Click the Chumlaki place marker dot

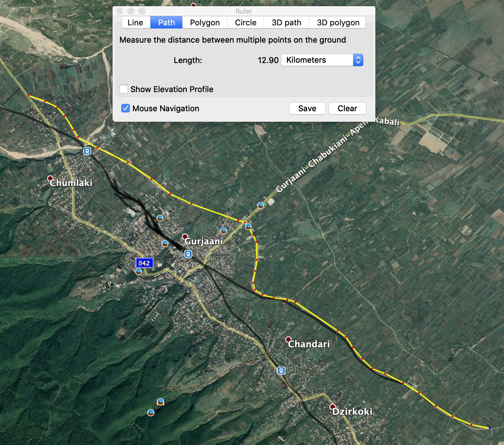tap(50, 178)
